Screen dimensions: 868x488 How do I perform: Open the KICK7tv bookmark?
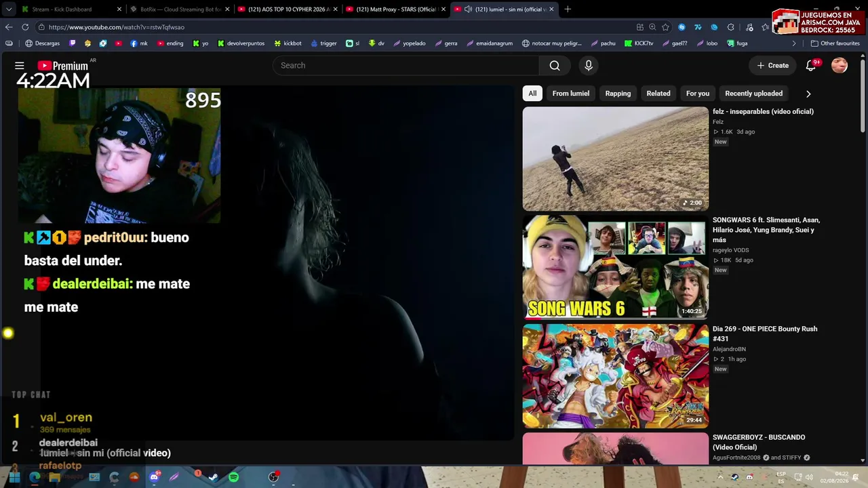[639, 43]
